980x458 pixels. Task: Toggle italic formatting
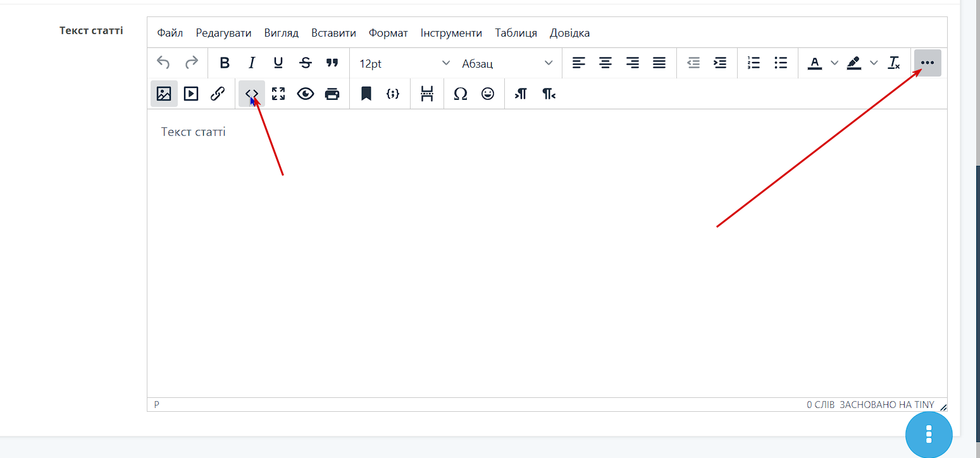pyautogui.click(x=252, y=63)
